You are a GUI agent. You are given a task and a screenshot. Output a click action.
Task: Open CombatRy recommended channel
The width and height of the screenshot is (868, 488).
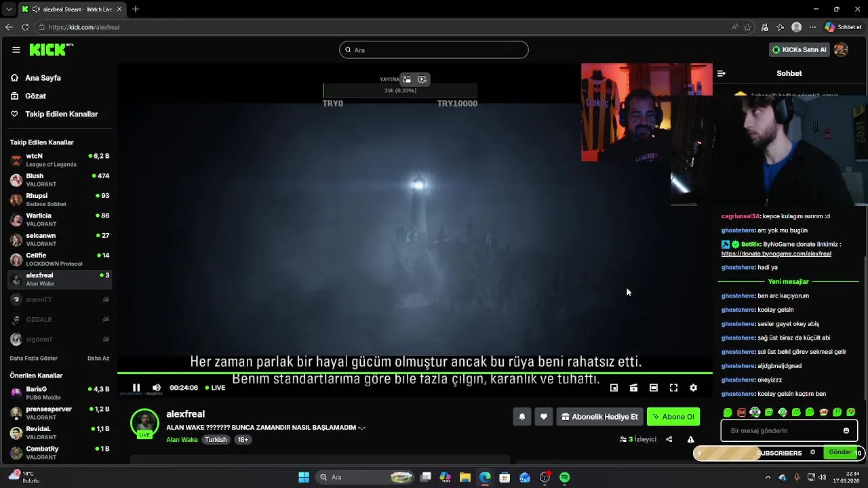tap(60, 453)
